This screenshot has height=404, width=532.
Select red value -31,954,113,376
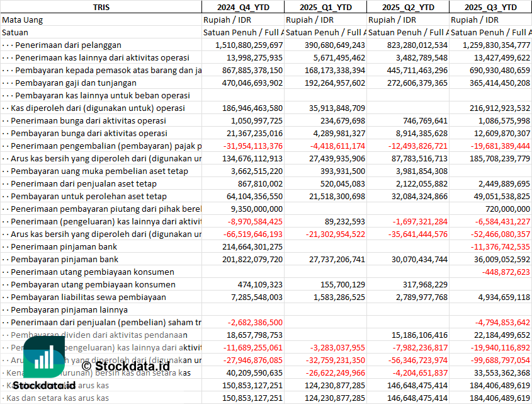coord(253,146)
